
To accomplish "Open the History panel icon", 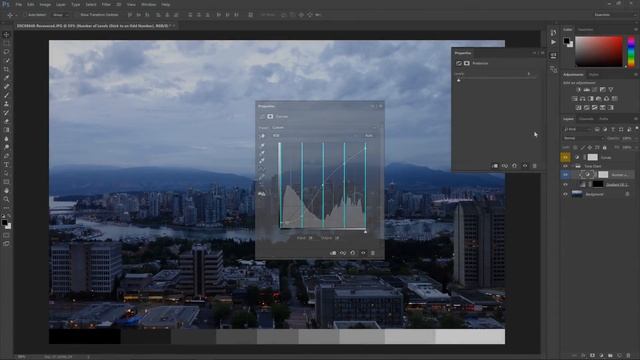I will (553, 33).
